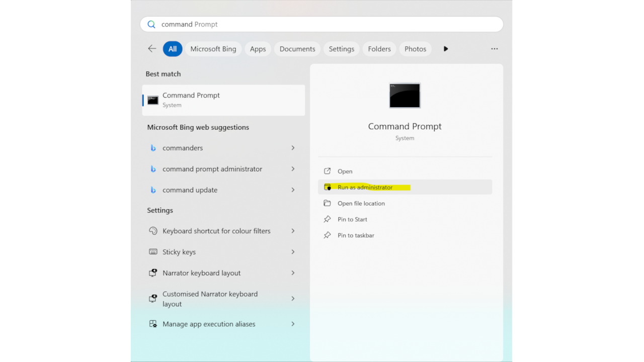Open Manage app execution aliases setting
Viewport: 644px width, 362px height.
[x=209, y=324]
